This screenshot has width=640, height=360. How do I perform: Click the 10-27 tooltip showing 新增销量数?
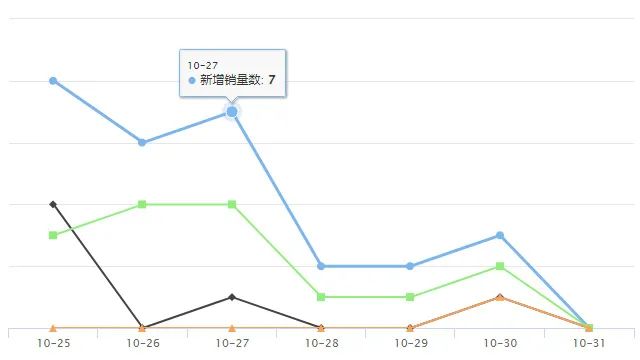pyautogui.click(x=233, y=73)
